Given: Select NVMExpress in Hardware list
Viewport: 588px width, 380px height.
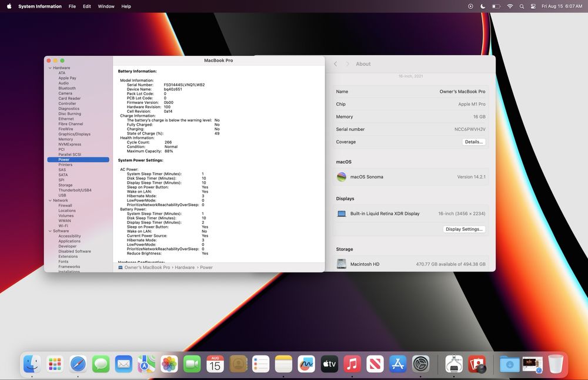Looking at the screenshot, I should coord(70,144).
